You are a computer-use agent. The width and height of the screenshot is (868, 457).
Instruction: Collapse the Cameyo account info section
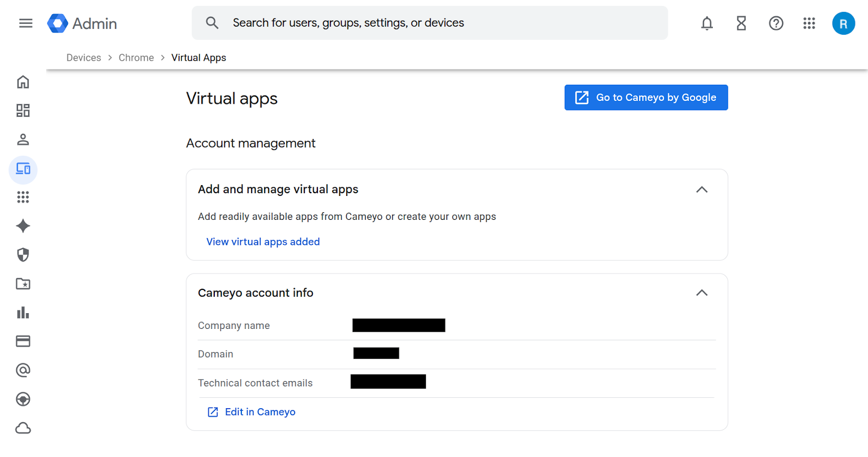(x=701, y=293)
